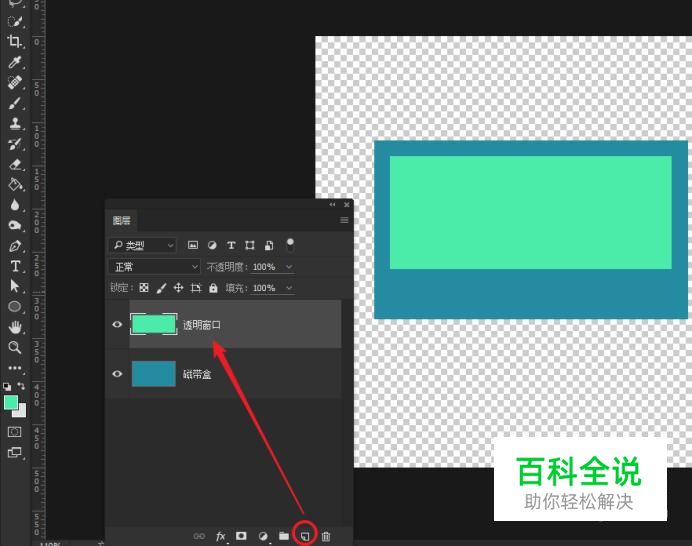The image size is (692, 546).
Task: Click the green foreground color swatch
Action: 11,402
